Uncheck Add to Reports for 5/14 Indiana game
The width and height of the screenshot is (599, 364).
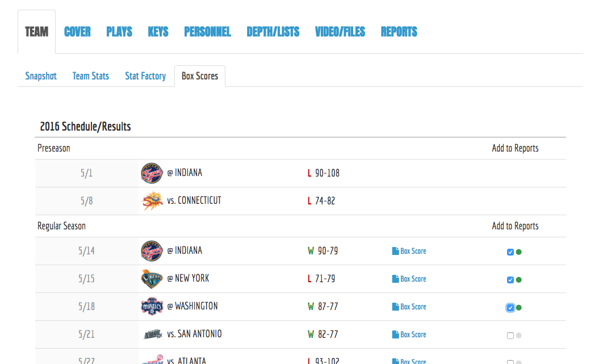coord(510,252)
